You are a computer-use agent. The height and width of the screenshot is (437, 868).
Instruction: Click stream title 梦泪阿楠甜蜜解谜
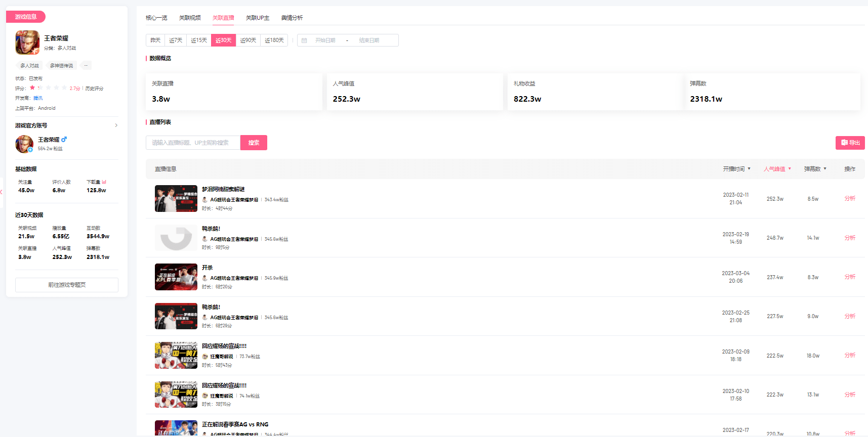(223, 189)
